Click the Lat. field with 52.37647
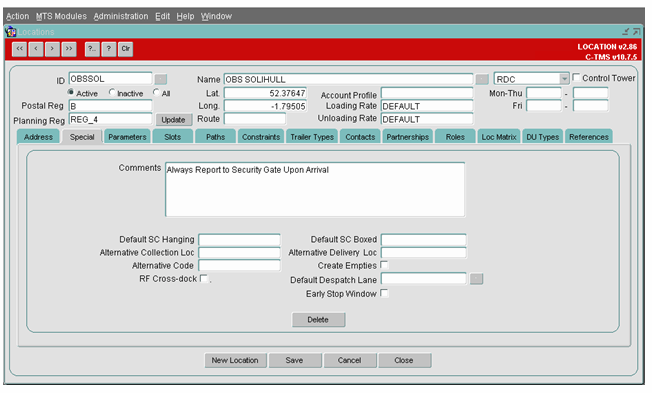The width and height of the screenshot is (652, 393). [266, 93]
